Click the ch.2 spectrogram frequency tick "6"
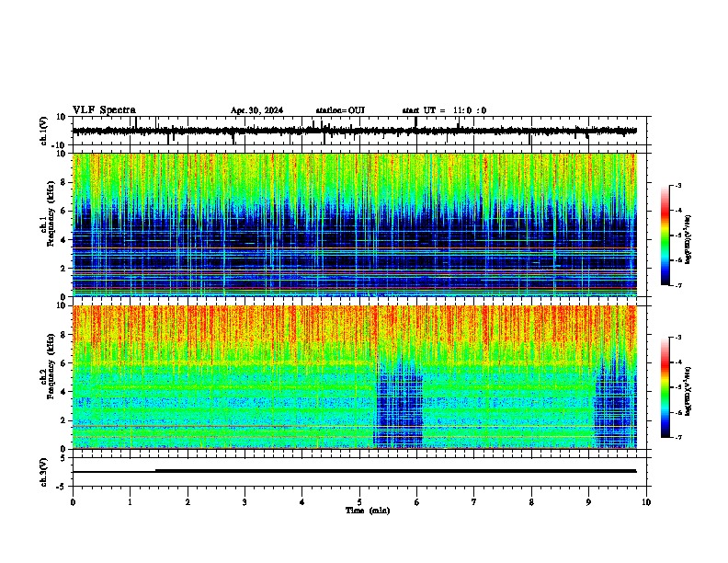Screen dimensions: 728x563 click(64, 363)
